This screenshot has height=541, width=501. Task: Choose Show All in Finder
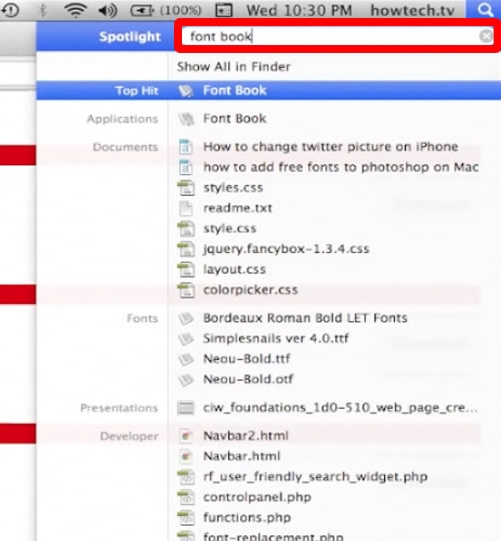click(234, 67)
